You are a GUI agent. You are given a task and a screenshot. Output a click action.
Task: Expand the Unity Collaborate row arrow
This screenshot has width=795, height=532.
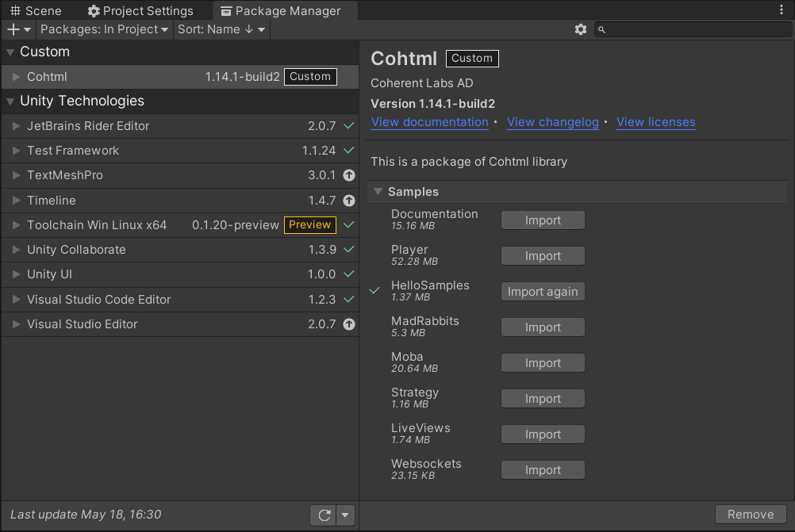16,249
